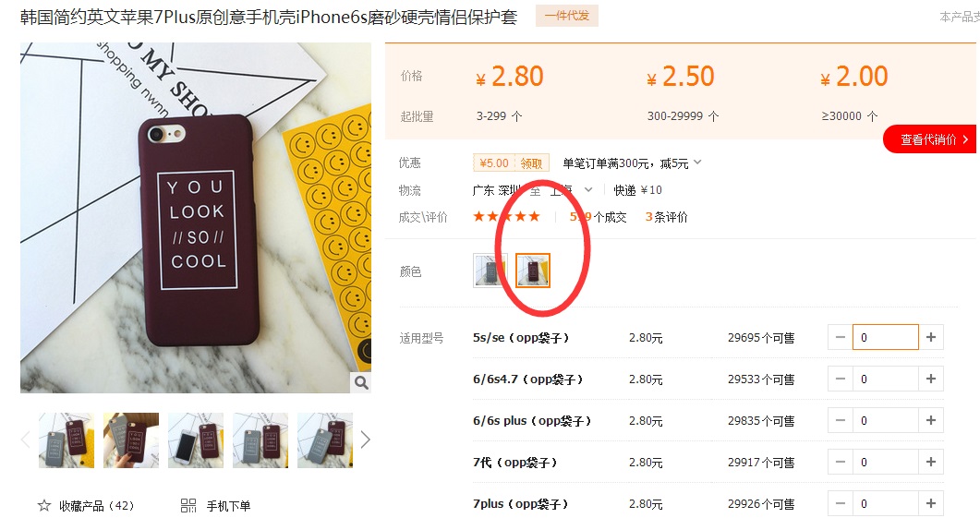The image size is (980, 530).
Task: Expand the order discount details chevron
Action: point(697,163)
